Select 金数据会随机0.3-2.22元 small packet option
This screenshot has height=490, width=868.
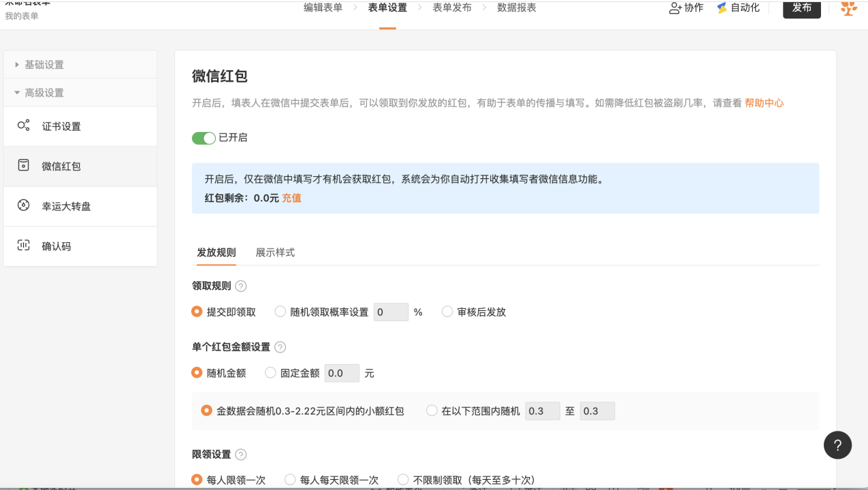tap(207, 410)
